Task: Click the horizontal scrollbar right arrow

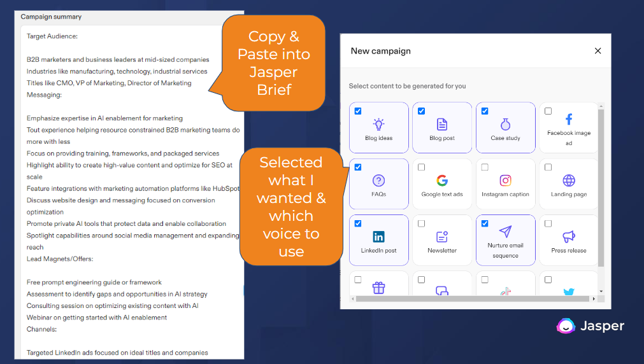Action: (594, 298)
